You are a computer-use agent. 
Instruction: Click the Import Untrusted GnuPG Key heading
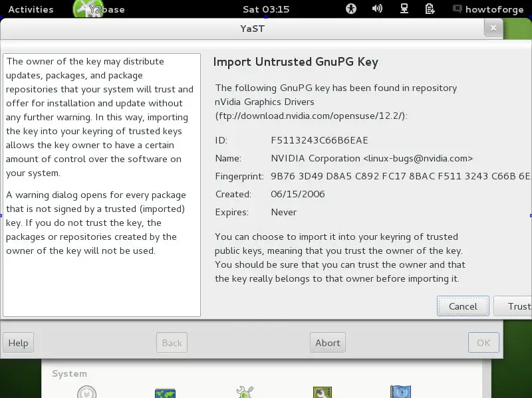pos(295,62)
